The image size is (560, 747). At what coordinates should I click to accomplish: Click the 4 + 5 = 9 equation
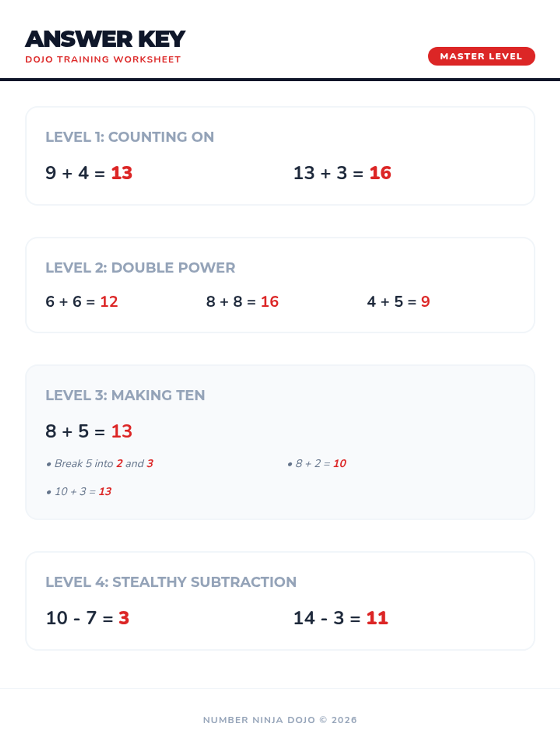tap(398, 302)
